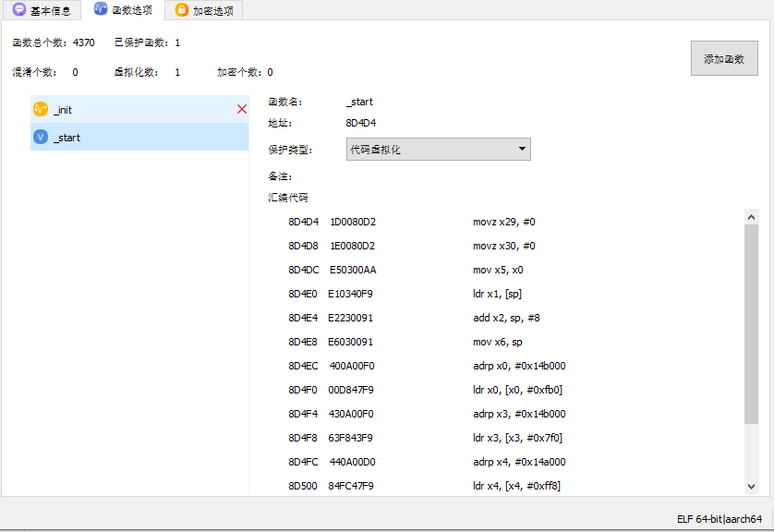Click the scrollbar up arrow in assembly view
This screenshot has width=774, height=532.
point(751,217)
